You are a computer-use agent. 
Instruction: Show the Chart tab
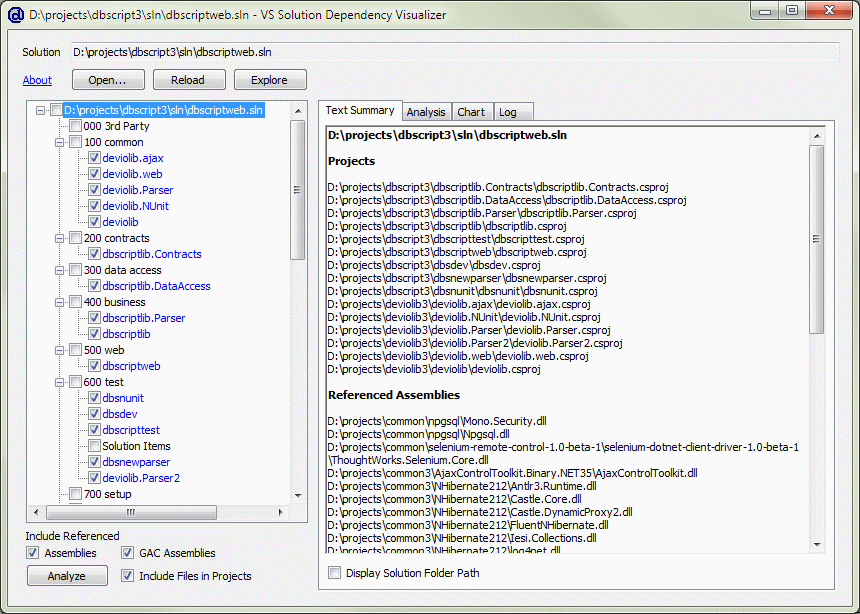tap(472, 112)
